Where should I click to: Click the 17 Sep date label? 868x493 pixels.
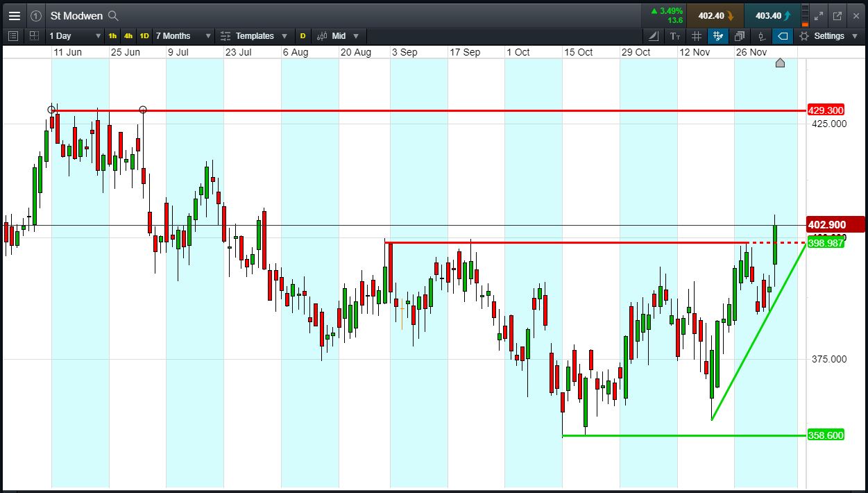464,52
